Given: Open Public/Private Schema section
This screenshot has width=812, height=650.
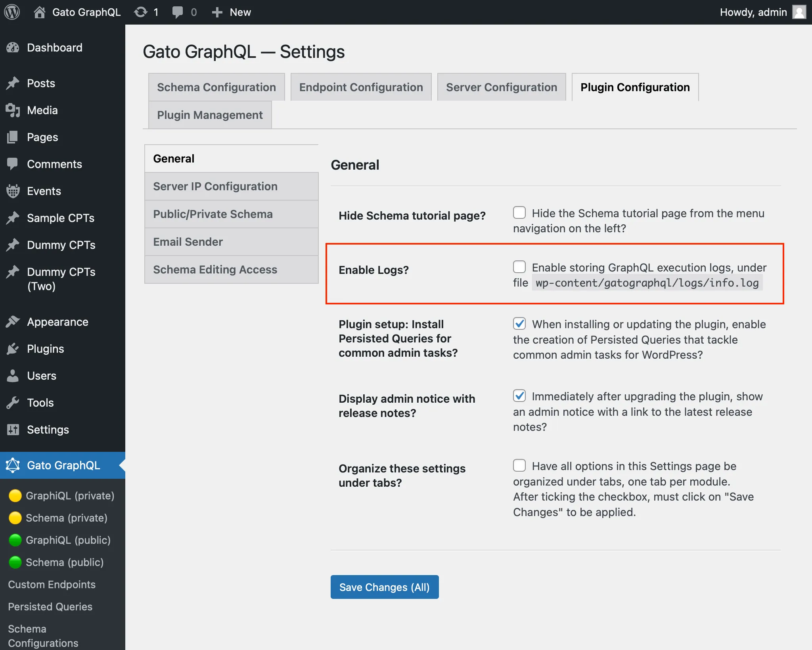Looking at the screenshot, I should click(232, 214).
